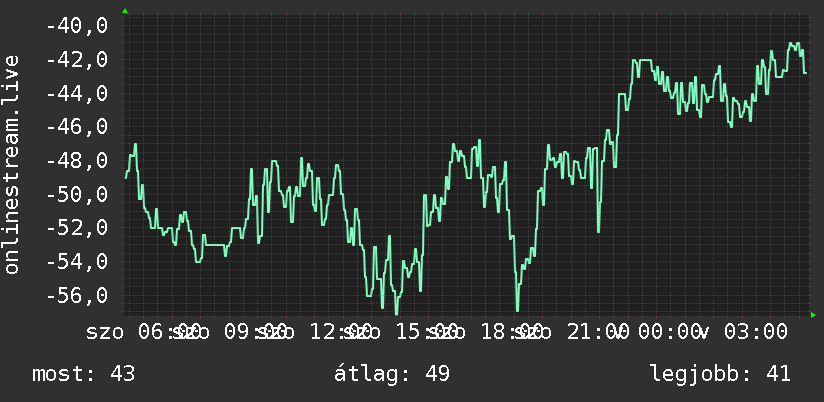This screenshot has width=824, height=402.
Task: Click the 21:00 time label
Action: [x=598, y=332]
